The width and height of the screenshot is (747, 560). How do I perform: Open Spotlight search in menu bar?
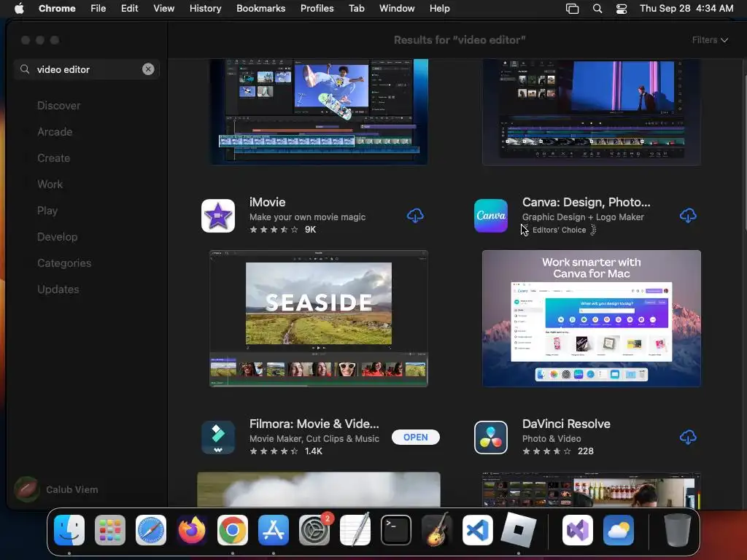597,9
